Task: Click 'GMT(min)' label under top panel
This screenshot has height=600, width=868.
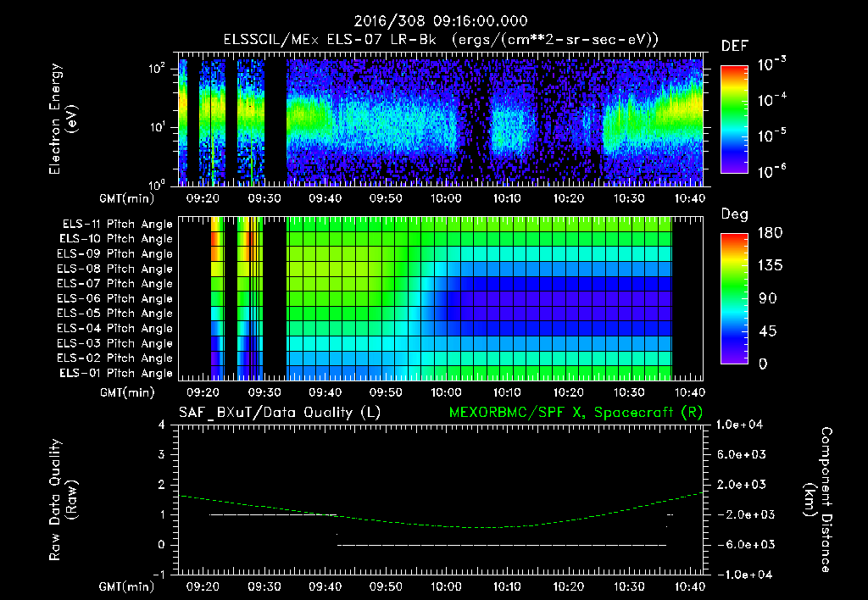Action: click(x=127, y=198)
